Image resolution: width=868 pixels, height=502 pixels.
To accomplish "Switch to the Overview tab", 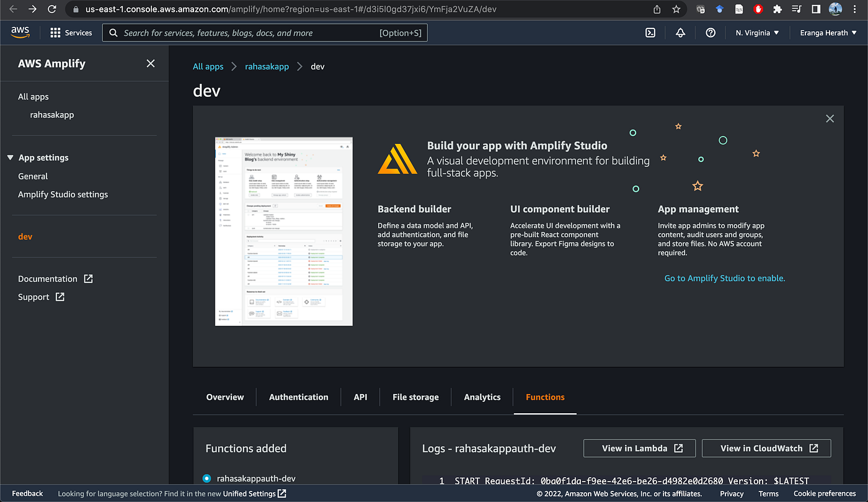I will pyautogui.click(x=225, y=397).
